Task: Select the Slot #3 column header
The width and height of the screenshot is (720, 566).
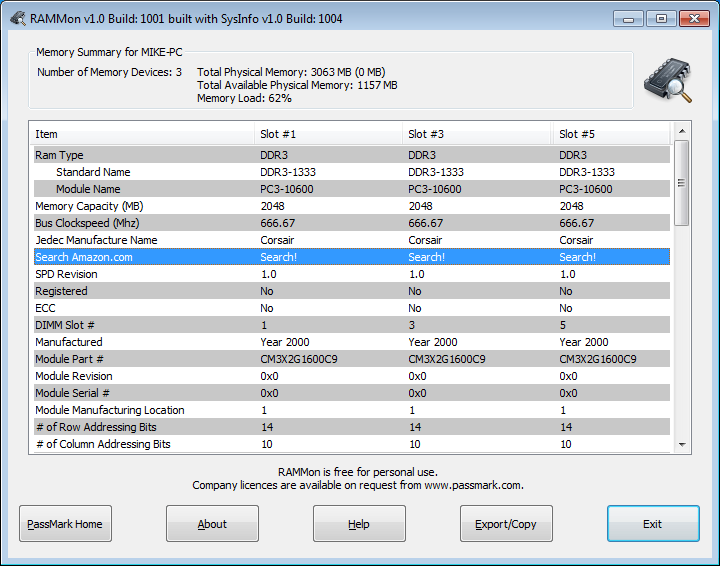Action: [x=476, y=134]
